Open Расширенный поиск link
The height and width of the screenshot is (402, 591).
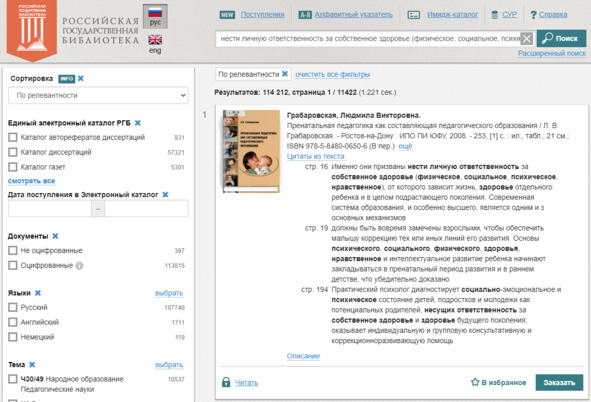coord(552,53)
